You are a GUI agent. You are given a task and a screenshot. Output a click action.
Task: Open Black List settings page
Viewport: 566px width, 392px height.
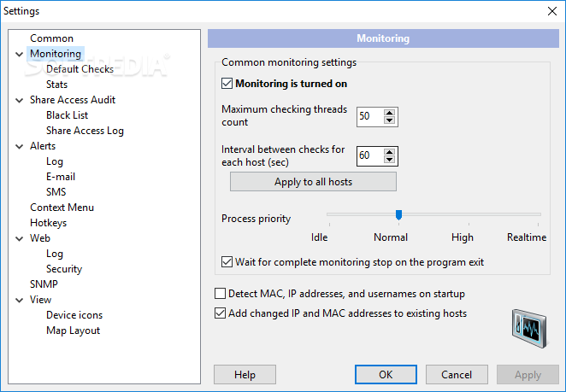click(67, 115)
